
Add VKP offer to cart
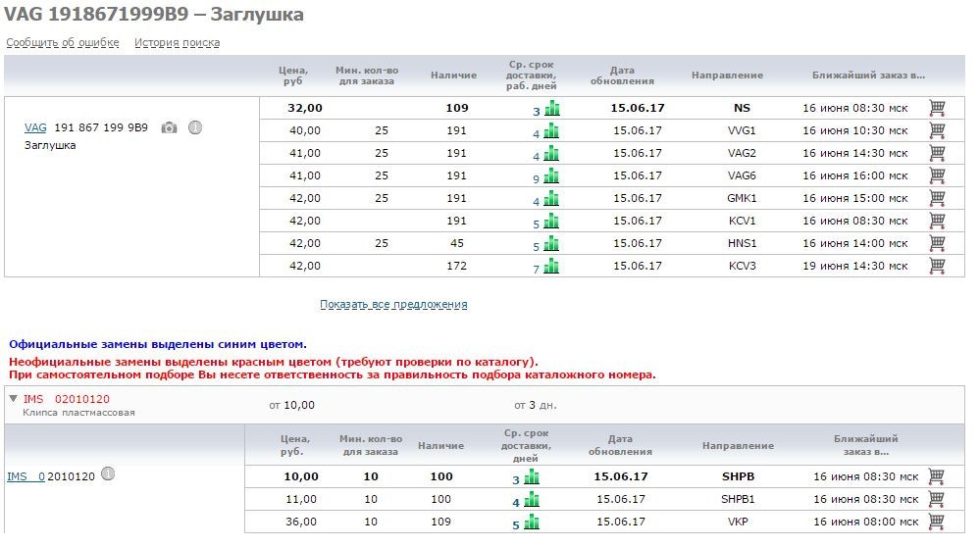[936, 522]
